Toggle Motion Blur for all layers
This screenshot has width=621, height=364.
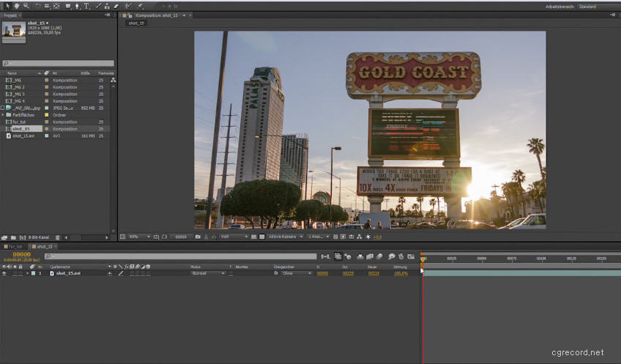tap(379, 256)
